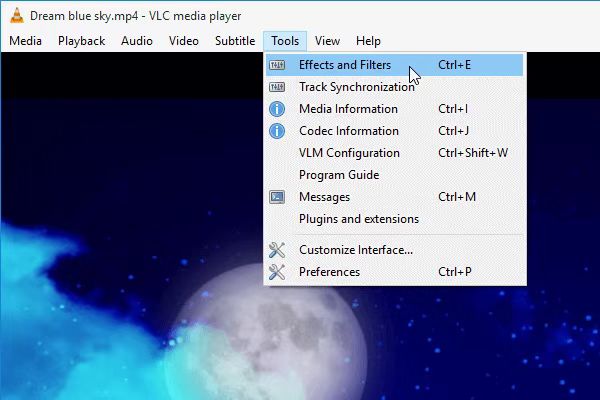Choose Effects and Filters entry

tap(395, 65)
